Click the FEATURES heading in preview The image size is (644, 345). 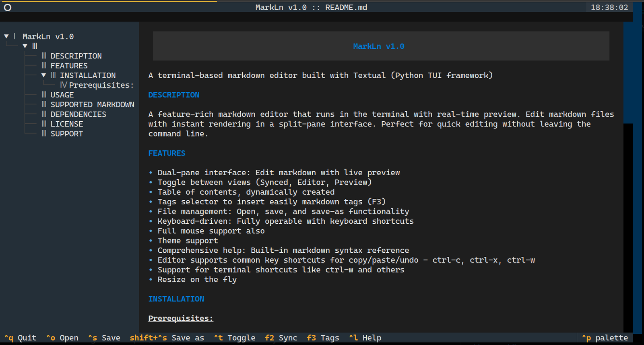coord(167,153)
